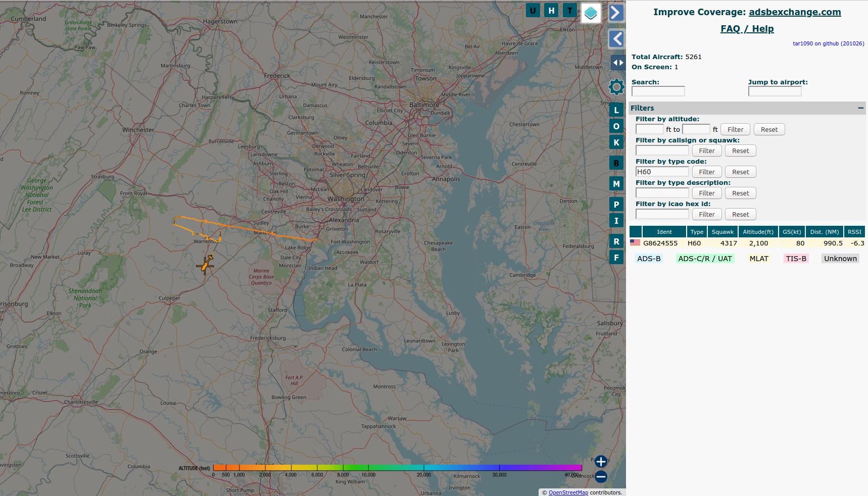Toggle the L button
Image resolution: width=868 pixels, height=496 pixels.
[616, 110]
